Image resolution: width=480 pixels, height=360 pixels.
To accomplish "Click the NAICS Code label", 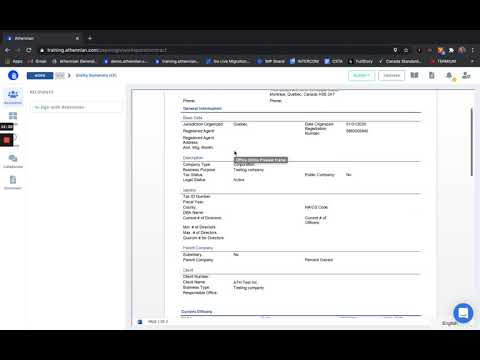I will tap(316, 207).
